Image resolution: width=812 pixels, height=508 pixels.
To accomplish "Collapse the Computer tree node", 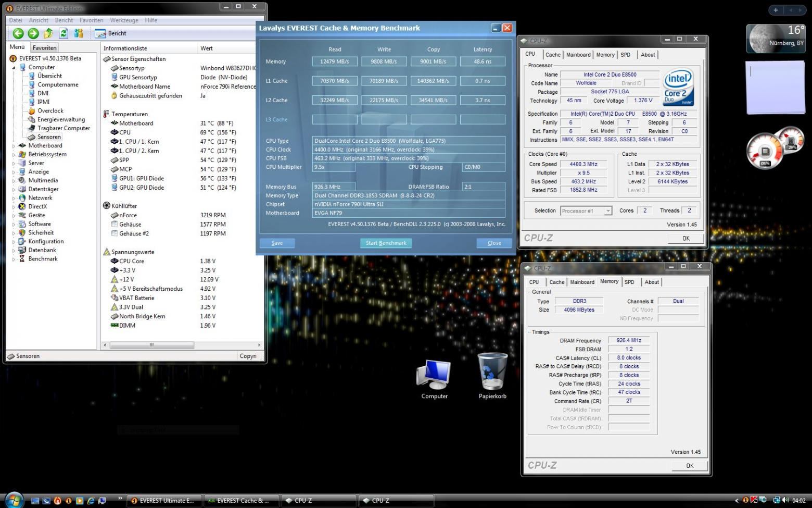I will 14,67.
